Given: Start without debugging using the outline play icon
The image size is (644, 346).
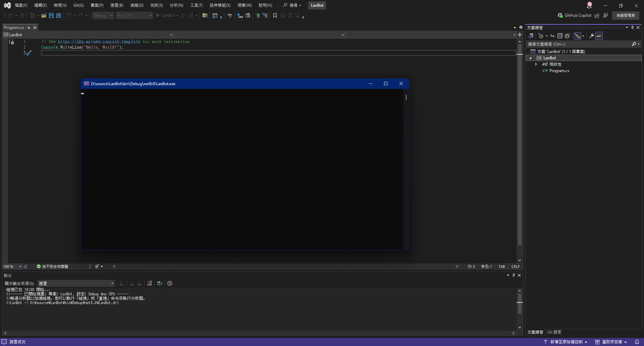Looking at the screenshot, I should coord(183,15).
